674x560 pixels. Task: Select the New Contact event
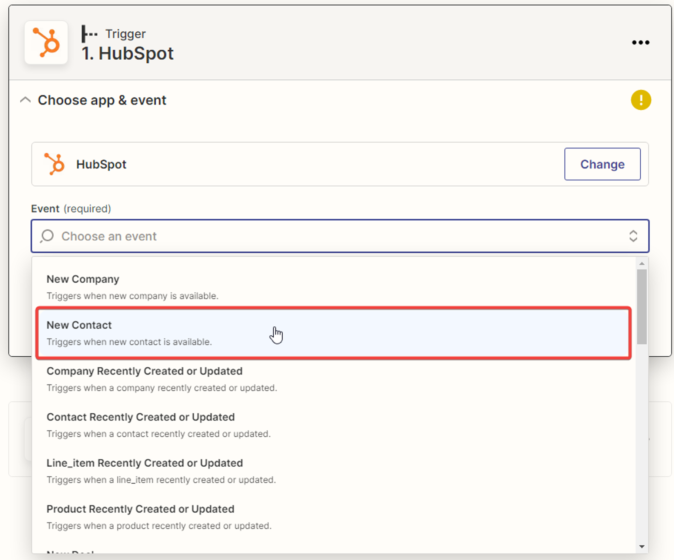point(334,333)
